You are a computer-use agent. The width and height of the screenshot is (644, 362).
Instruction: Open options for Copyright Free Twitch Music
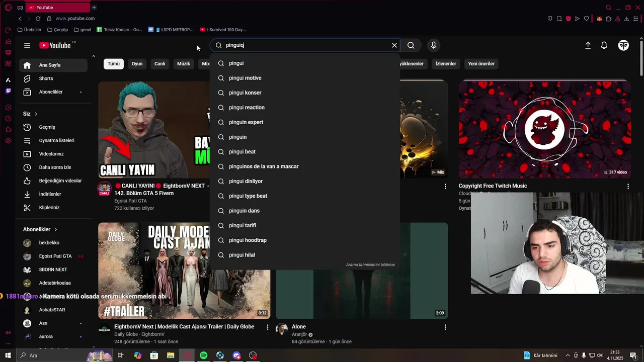point(628,187)
